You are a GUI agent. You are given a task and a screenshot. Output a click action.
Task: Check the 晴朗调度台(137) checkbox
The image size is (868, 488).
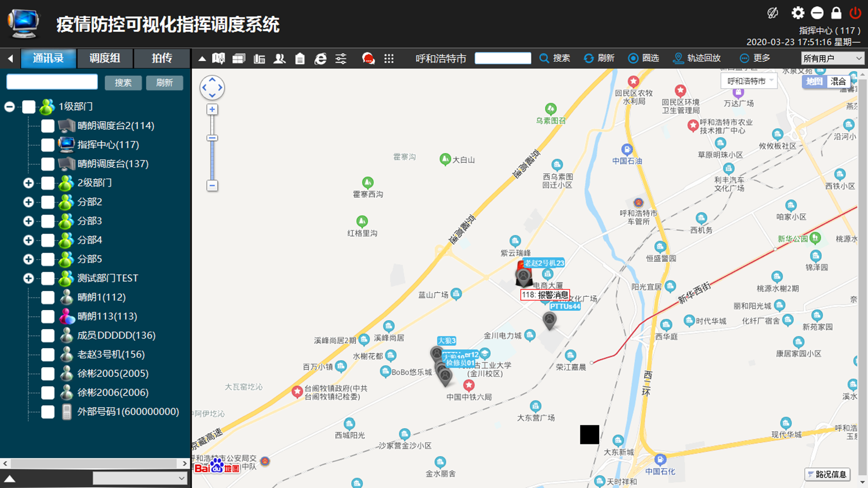pos(48,164)
